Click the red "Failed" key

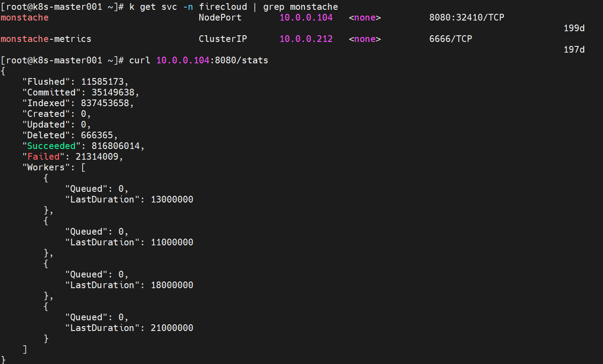[43, 157]
